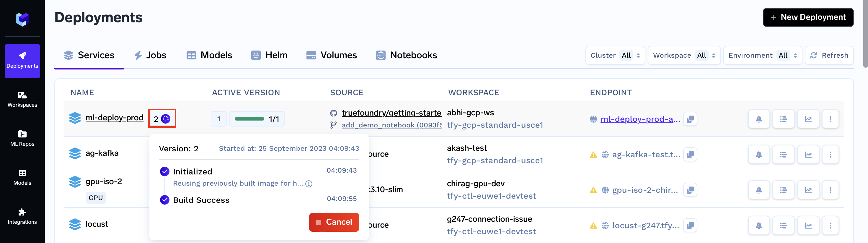The width and height of the screenshot is (868, 243).
Task: Click the gpu-iso-2-chir endpoint text
Action: coord(645,190)
